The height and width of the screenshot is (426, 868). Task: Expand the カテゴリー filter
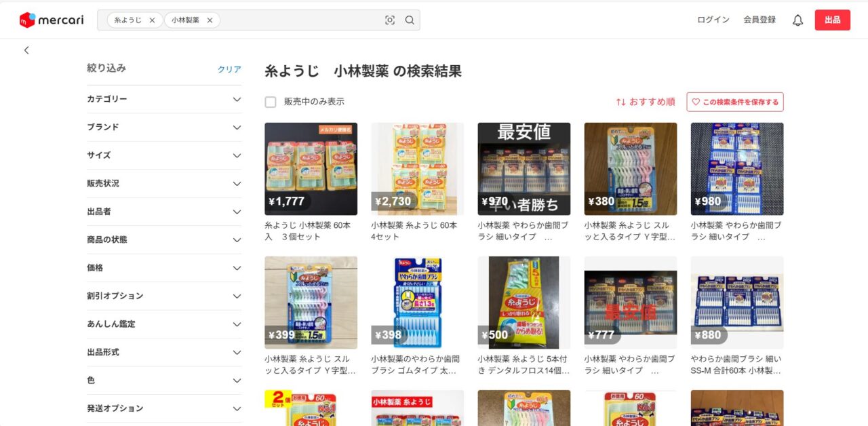(164, 99)
